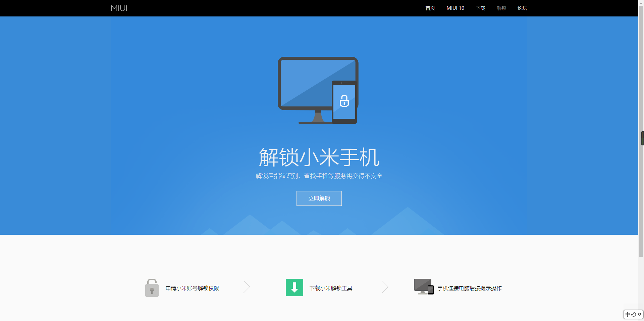Open the 首页 home menu item
Image resolution: width=644 pixels, height=321 pixels.
click(x=430, y=8)
